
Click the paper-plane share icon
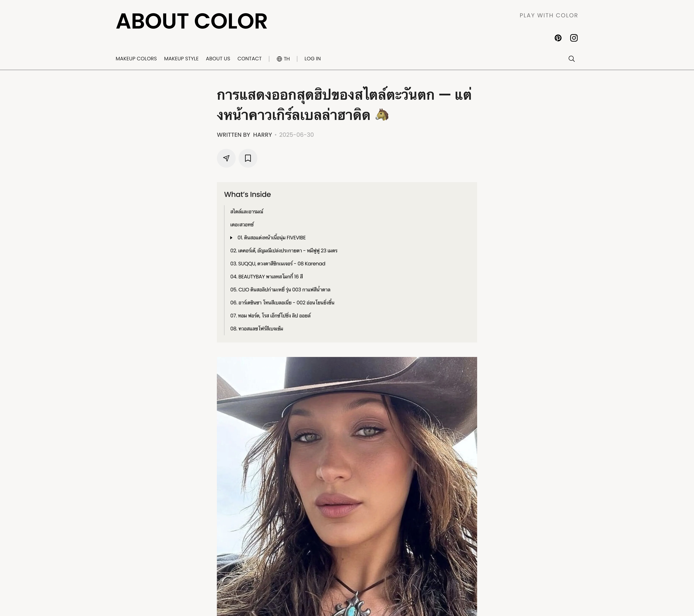(226, 158)
